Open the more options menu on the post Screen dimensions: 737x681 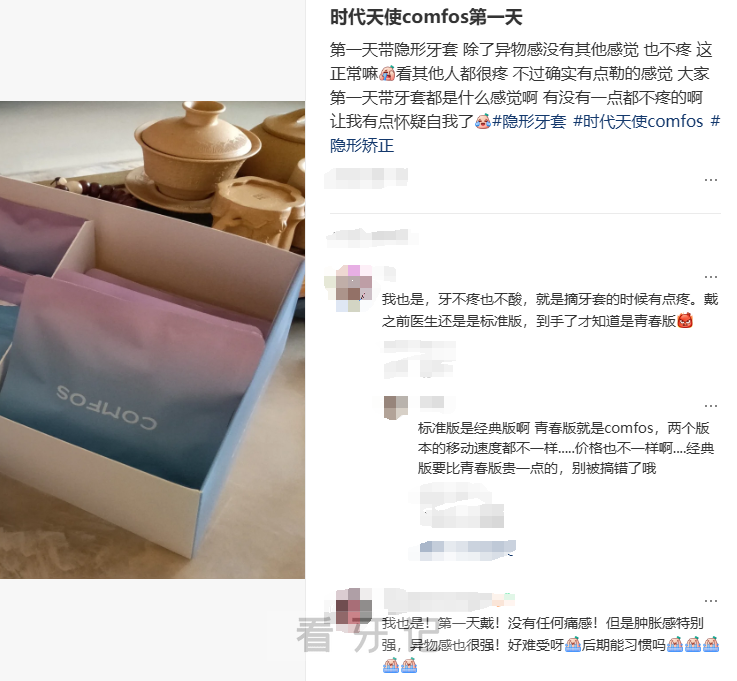711,180
